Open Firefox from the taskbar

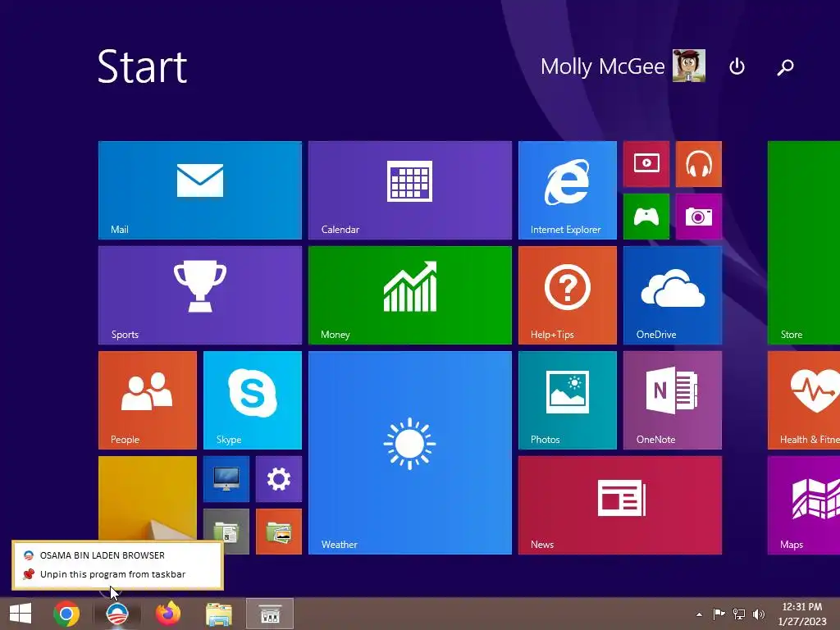[x=168, y=614]
